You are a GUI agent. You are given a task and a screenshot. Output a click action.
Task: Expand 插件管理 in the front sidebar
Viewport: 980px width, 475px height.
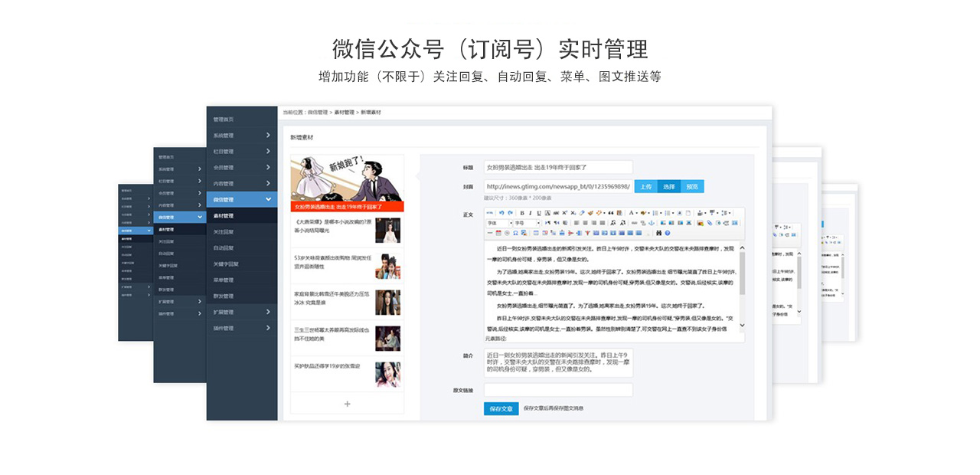coord(242,329)
